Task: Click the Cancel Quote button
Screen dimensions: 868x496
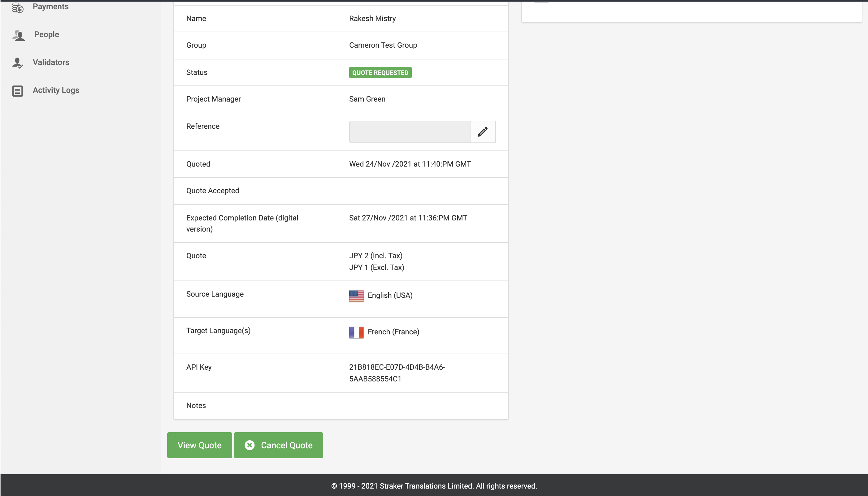Action: [279, 445]
